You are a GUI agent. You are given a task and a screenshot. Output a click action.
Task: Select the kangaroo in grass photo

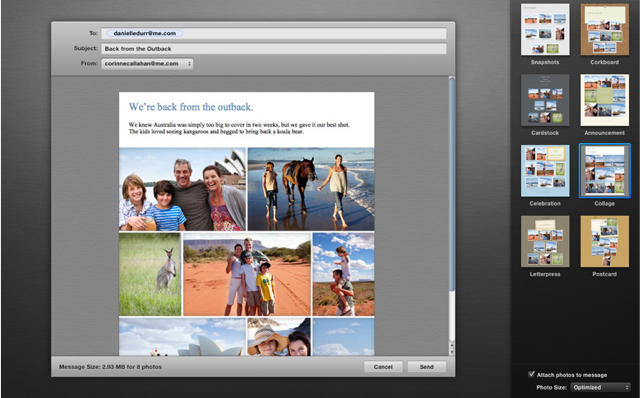point(150,274)
